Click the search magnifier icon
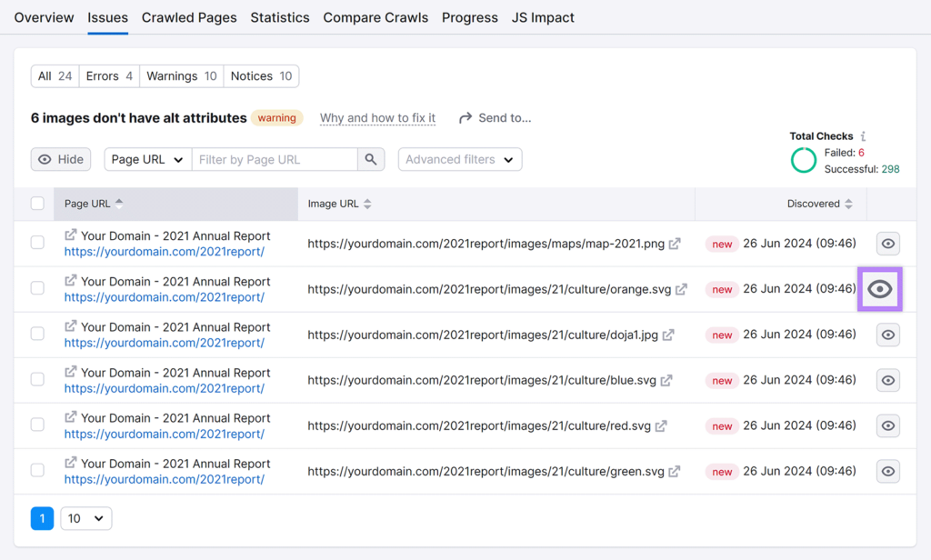The width and height of the screenshot is (931, 560). tap(371, 159)
